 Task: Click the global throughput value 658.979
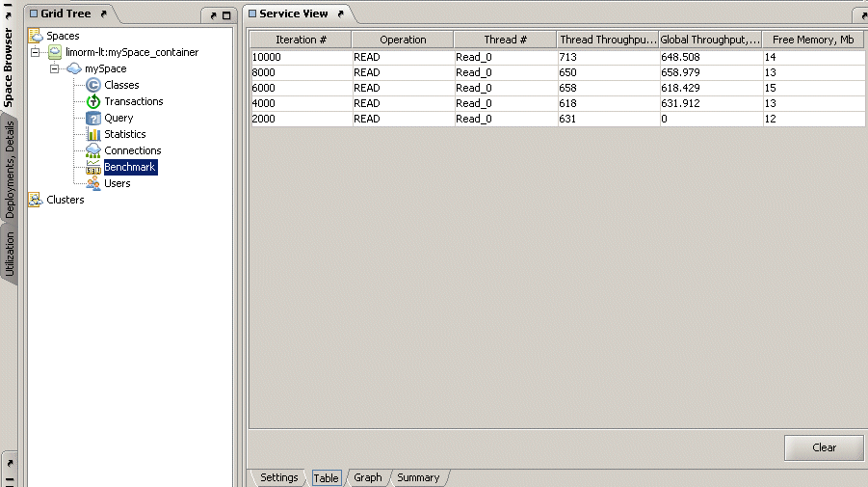pos(711,72)
